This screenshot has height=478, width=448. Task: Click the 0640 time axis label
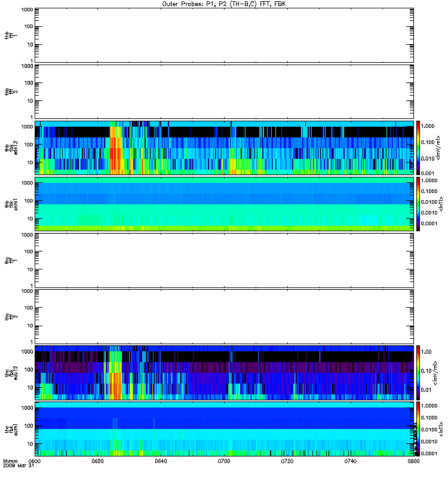coord(161,461)
